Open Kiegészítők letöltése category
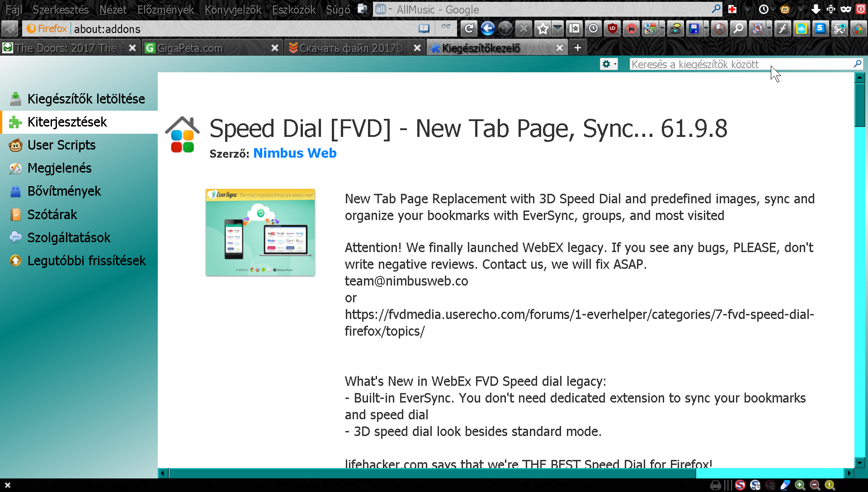The width and height of the screenshot is (868, 492). (x=79, y=98)
